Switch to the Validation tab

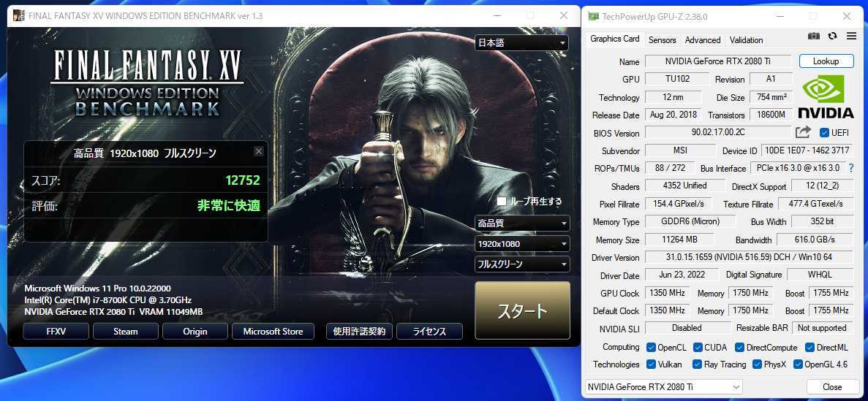tap(746, 40)
